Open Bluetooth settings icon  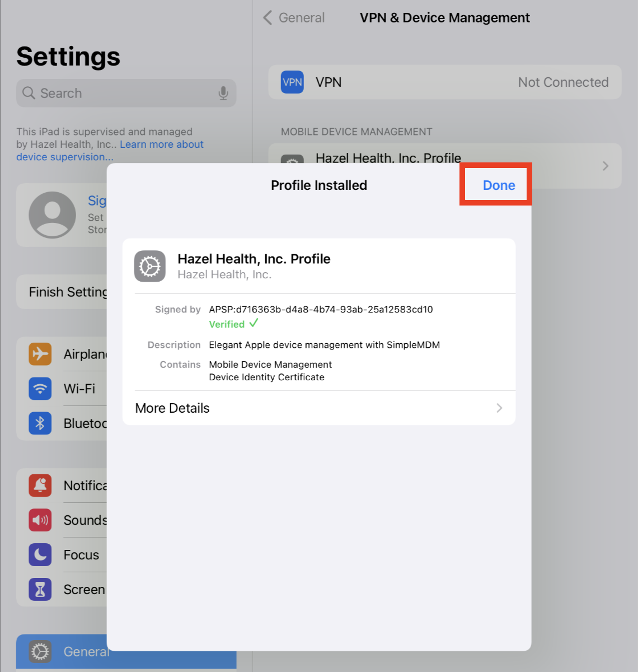click(x=40, y=423)
